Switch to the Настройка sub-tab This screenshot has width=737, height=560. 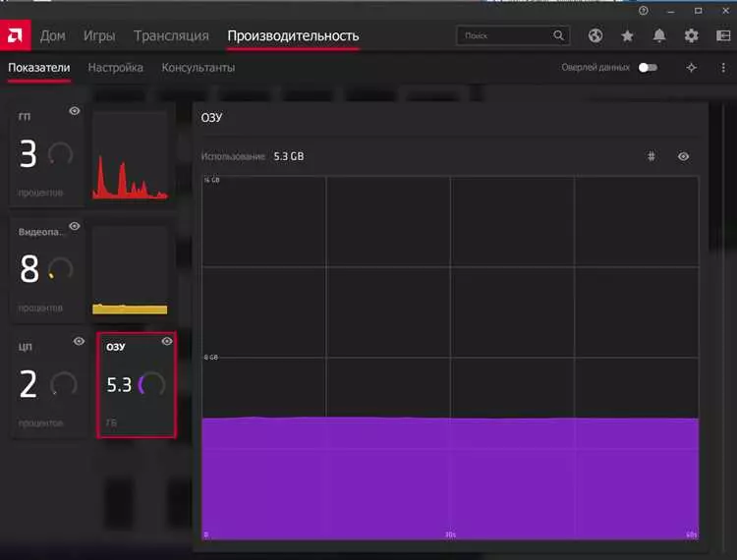116,68
